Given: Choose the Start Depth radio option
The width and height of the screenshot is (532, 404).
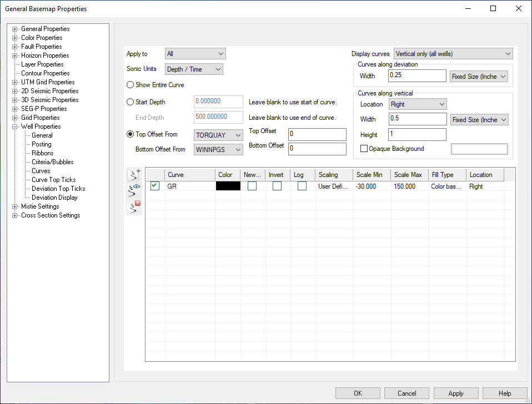Looking at the screenshot, I should coord(131,102).
